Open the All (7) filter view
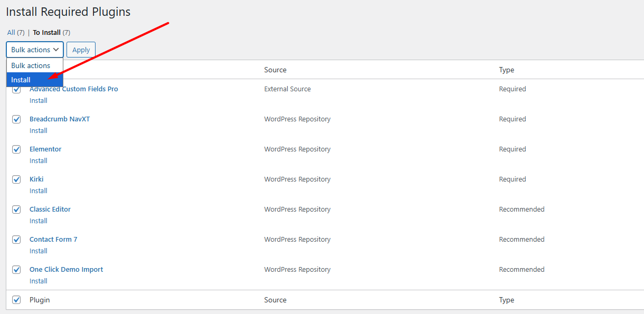 point(16,33)
